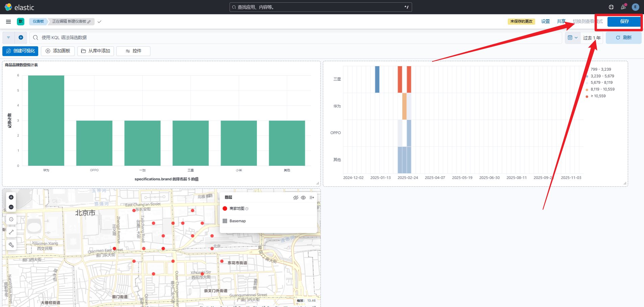Open the 默 space selector avatar
644x307 pixels.
[21, 22]
